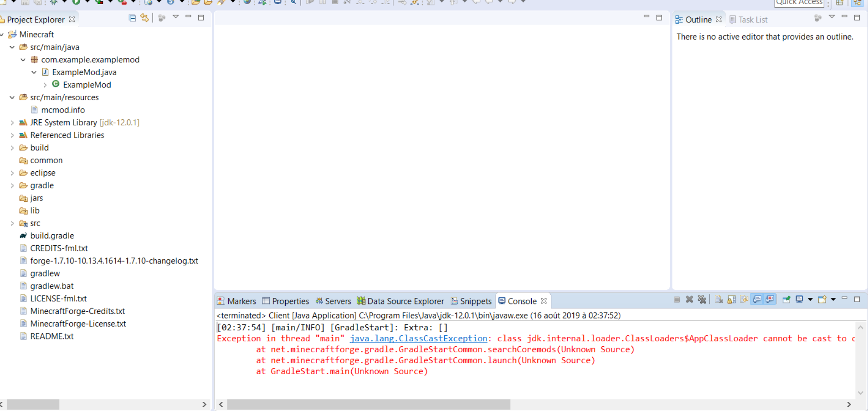This screenshot has height=411, width=868.
Task: Click Collapse All in Project Explorer
Action: click(x=132, y=18)
